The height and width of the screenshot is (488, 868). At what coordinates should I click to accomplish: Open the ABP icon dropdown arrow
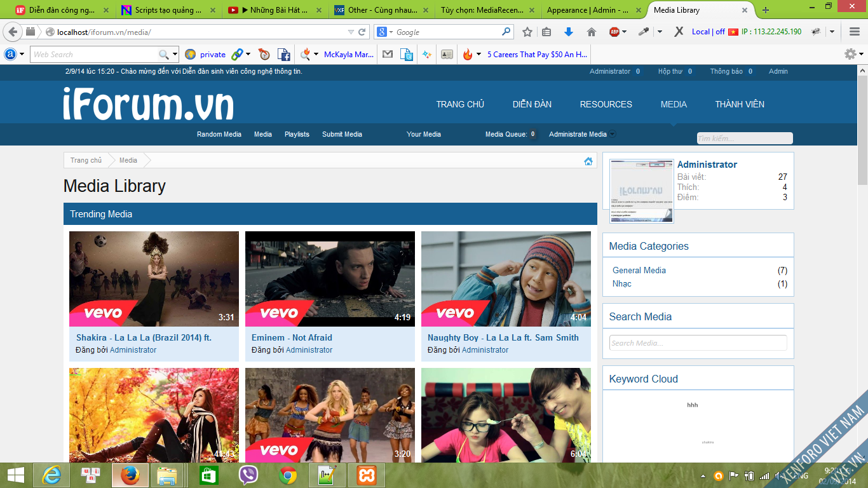624,32
